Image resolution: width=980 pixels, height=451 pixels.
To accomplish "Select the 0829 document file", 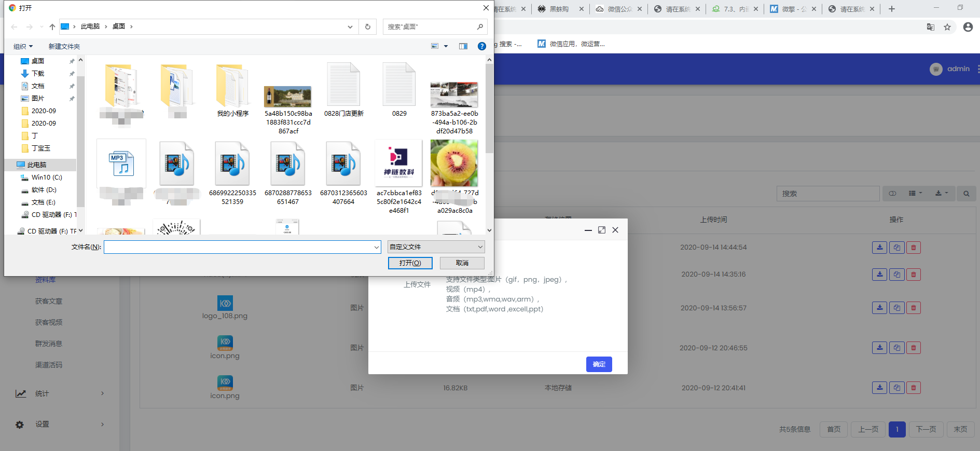I will (x=399, y=91).
